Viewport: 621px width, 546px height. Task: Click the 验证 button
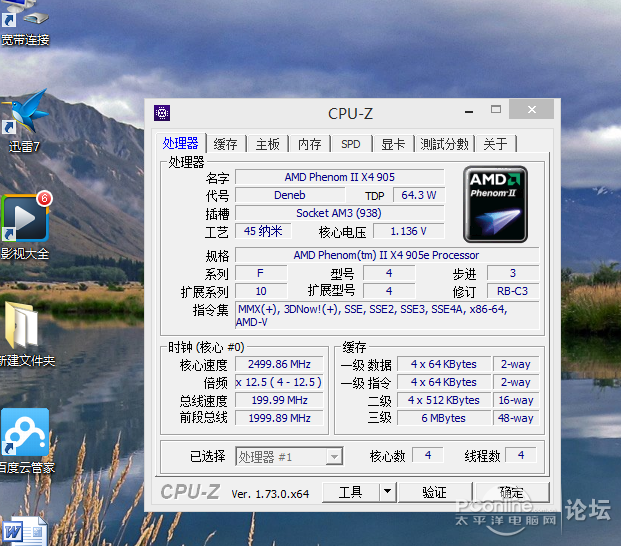click(434, 492)
